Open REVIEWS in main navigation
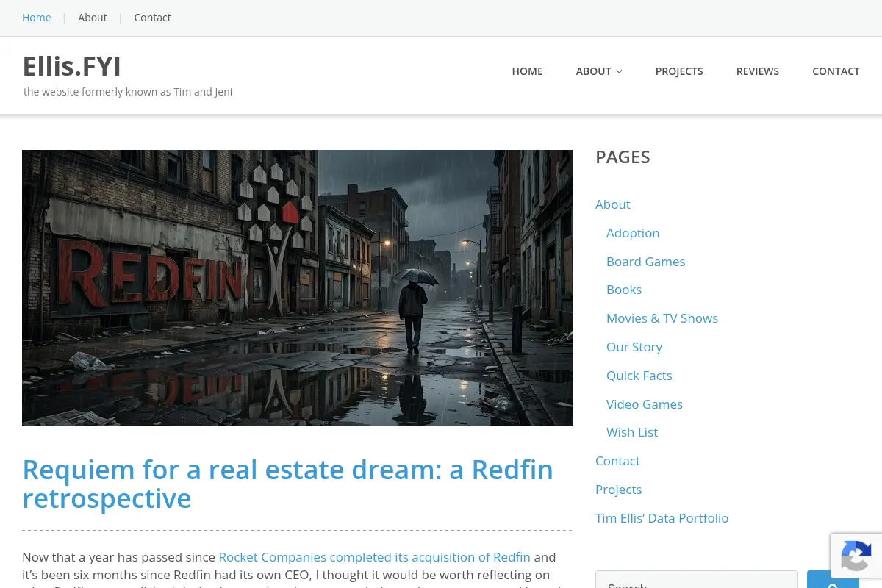This screenshot has height=588, width=882. click(x=758, y=71)
